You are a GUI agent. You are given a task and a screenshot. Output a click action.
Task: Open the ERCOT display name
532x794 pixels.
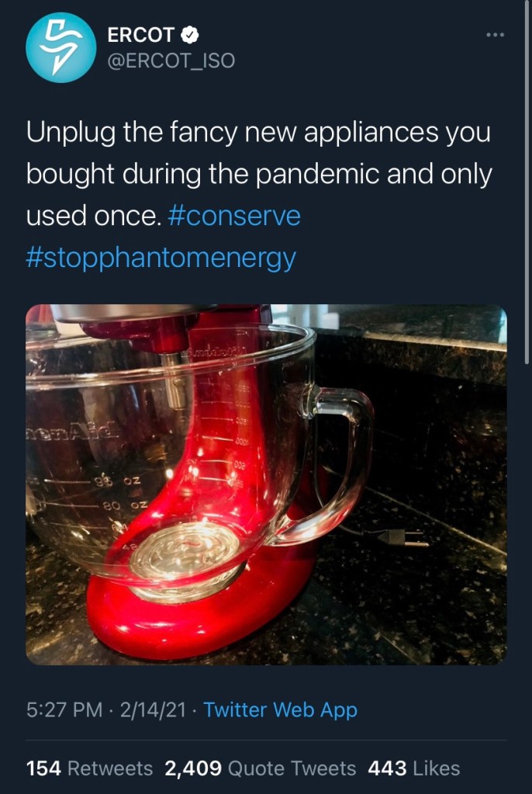point(140,35)
